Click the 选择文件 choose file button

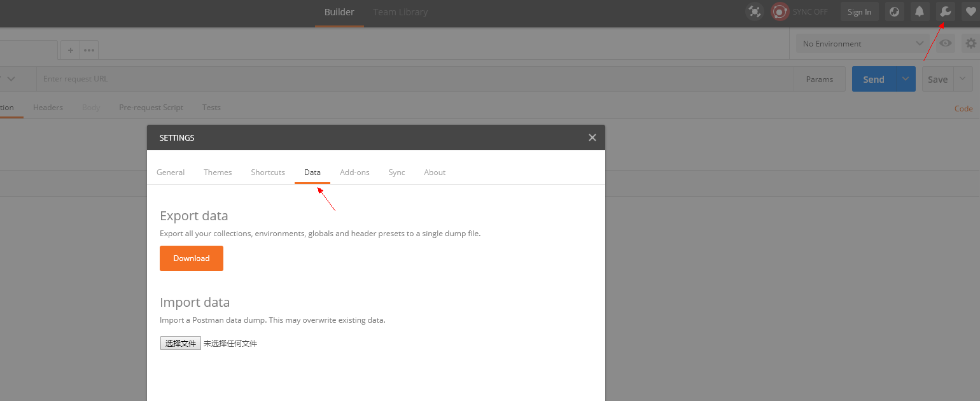181,343
